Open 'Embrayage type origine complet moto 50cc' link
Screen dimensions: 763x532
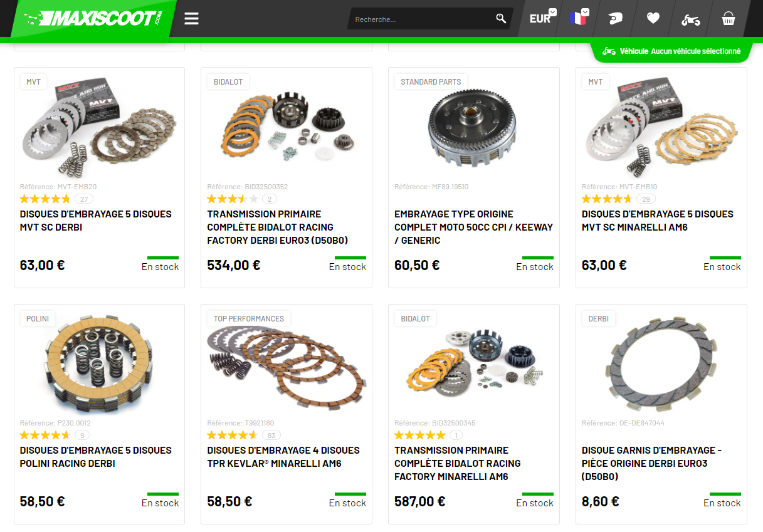tap(473, 227)
